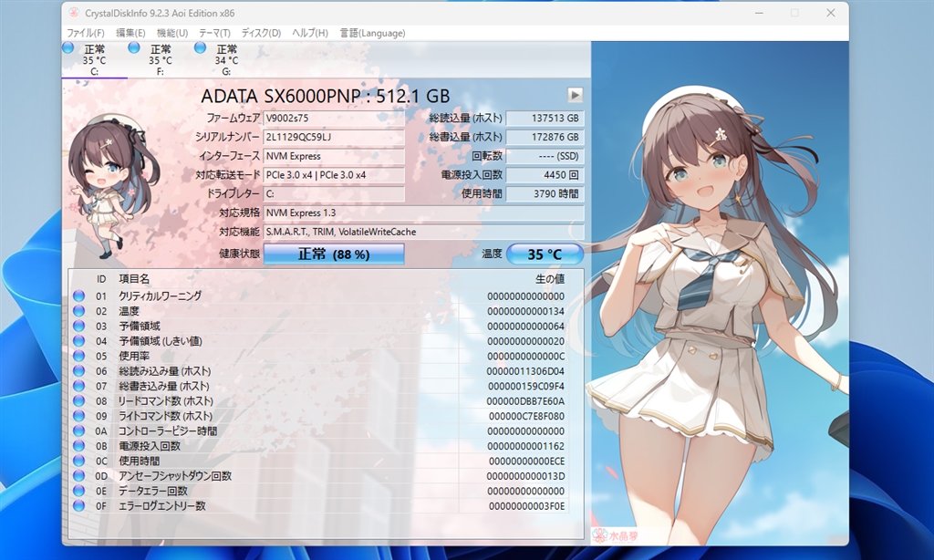Click the CrystalDiskInfo title bar app icon
This screenshot has width=934, height=560.
click(x=74, y=13)
